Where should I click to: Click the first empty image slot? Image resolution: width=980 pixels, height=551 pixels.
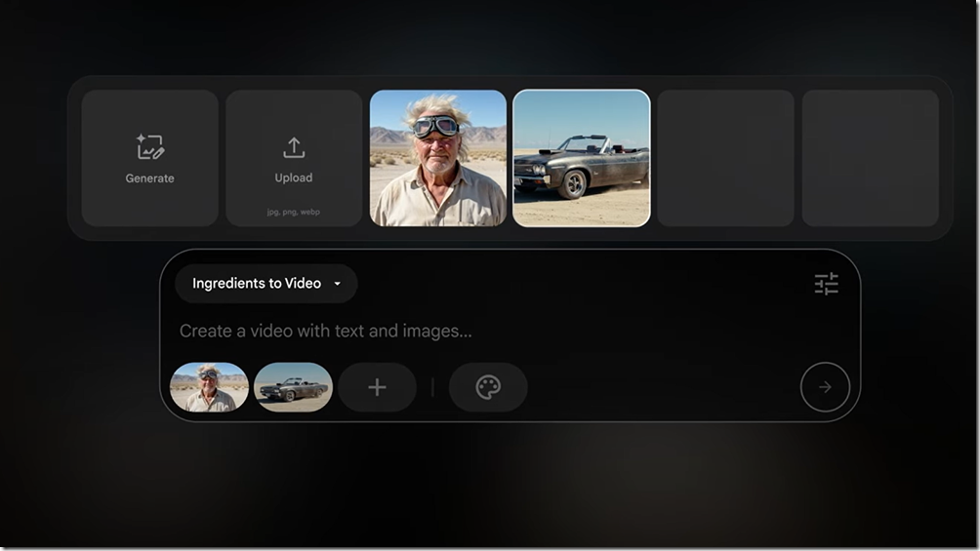pos(725,158)
